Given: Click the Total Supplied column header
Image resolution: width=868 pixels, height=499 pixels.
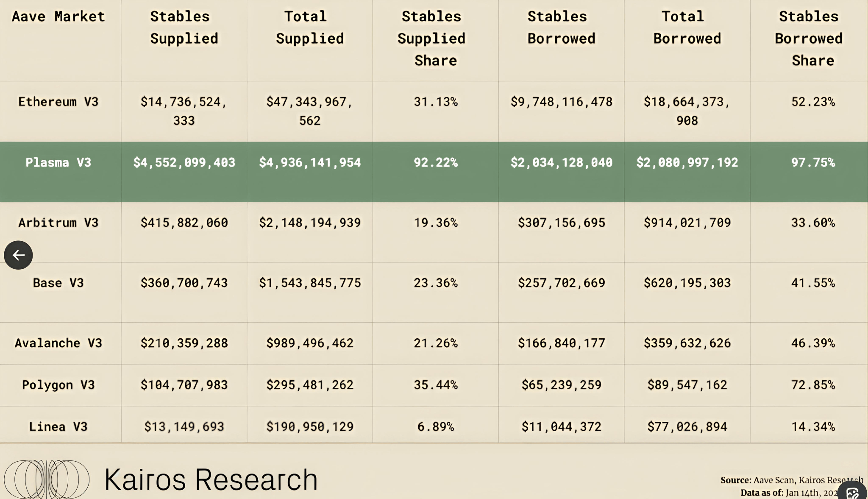Looking at the screenshot, I should [x=310, y=28].
